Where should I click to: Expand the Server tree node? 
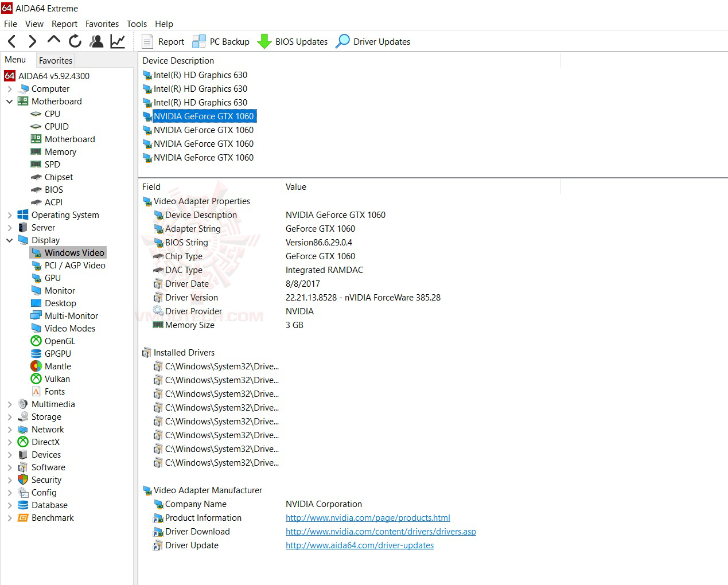coord(10,228)
